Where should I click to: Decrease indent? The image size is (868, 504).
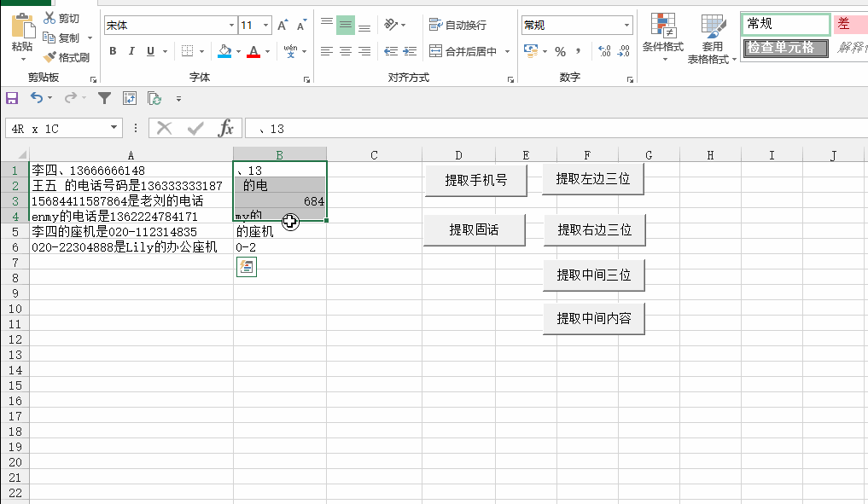click(x=391, y=51)
